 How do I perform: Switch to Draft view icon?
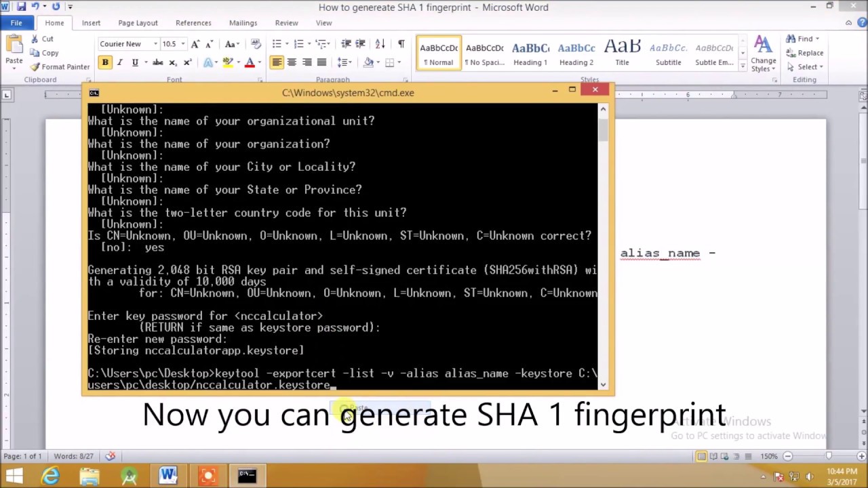pyautogui.click(x=747, y=456)
